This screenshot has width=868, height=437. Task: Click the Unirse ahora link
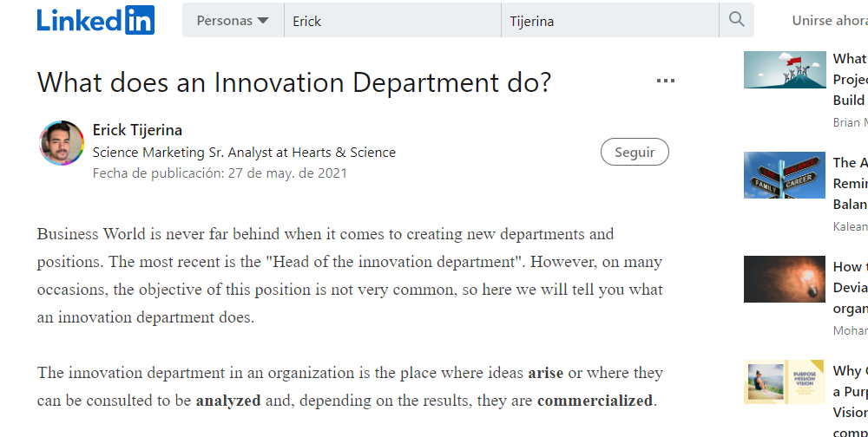coord(829,21)
